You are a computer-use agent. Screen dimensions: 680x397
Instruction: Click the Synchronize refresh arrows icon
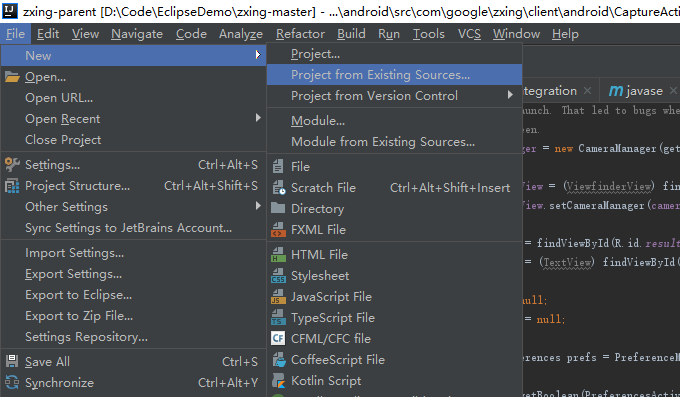12,383
